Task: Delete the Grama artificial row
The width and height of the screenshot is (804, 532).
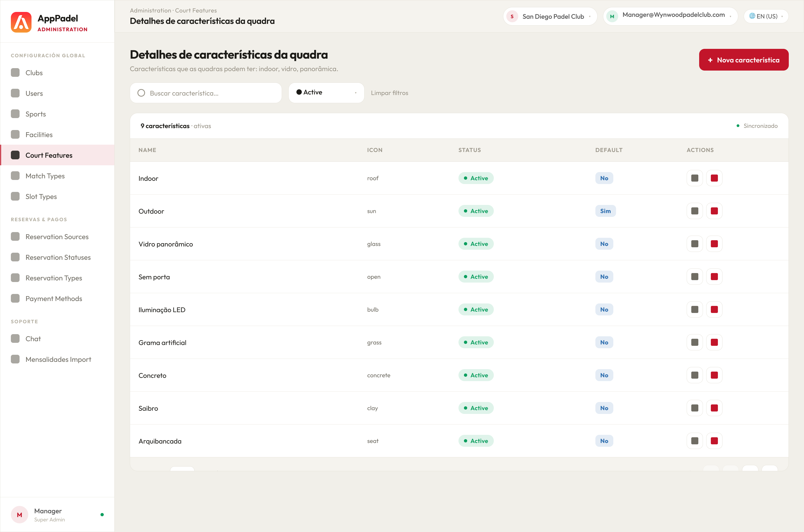Action: pos(714,342)
